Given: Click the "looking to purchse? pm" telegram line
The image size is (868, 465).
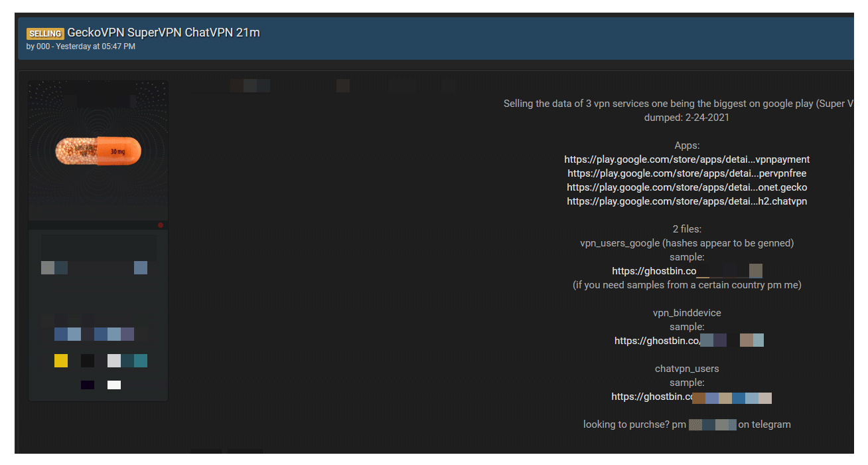Looking at the screenshot, I should pyautogui.click(x=687, y=424).
